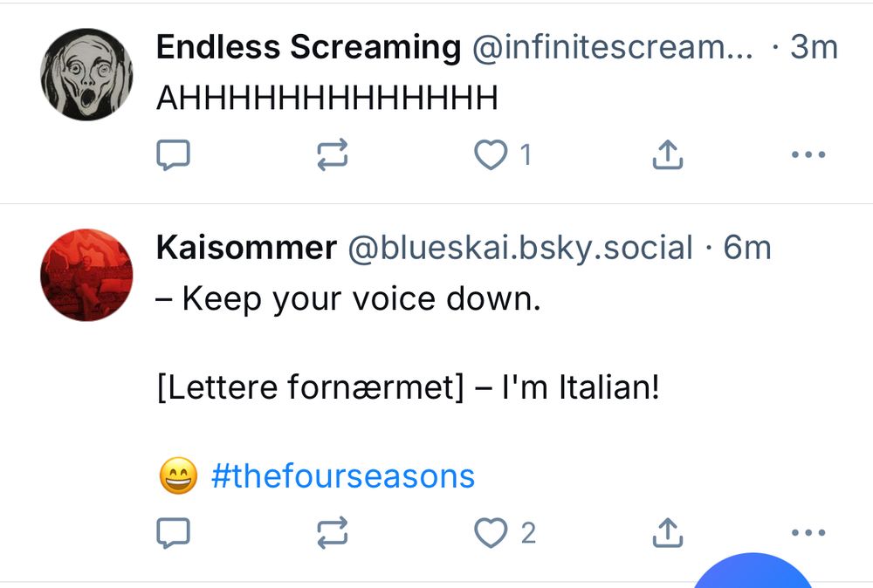
Task: Click the Kaisommer display name
Action: 244,247
